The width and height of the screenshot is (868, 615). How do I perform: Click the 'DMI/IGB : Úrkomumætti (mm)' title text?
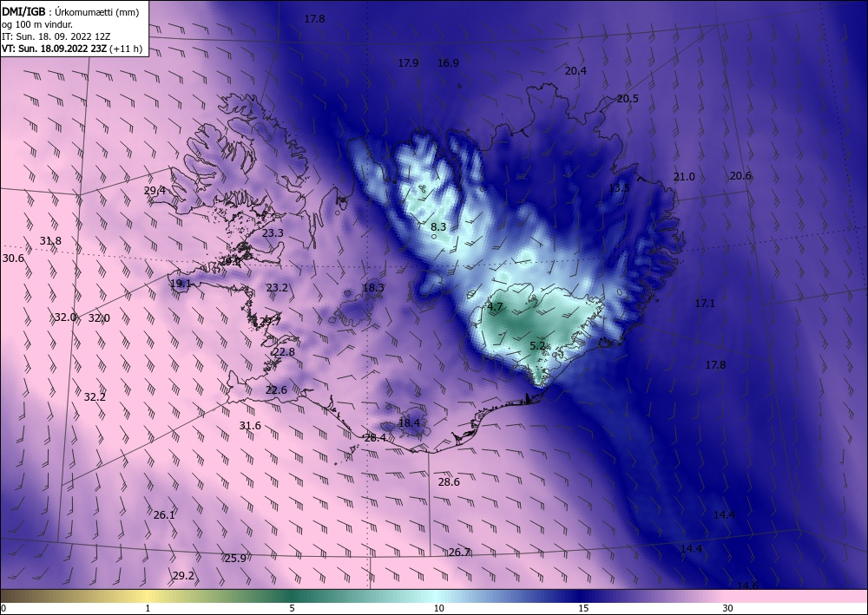coord(70,12)
